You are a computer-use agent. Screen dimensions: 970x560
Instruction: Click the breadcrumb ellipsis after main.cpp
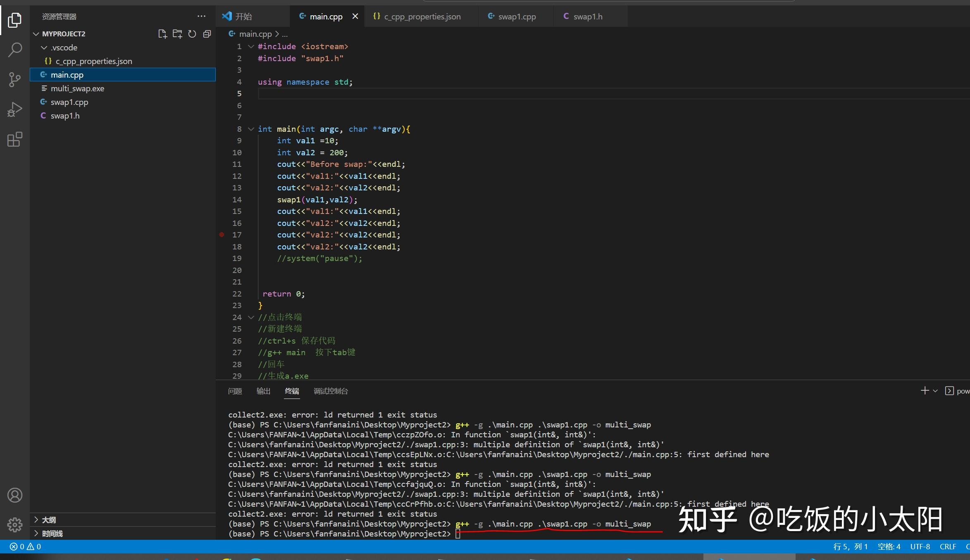285,34
